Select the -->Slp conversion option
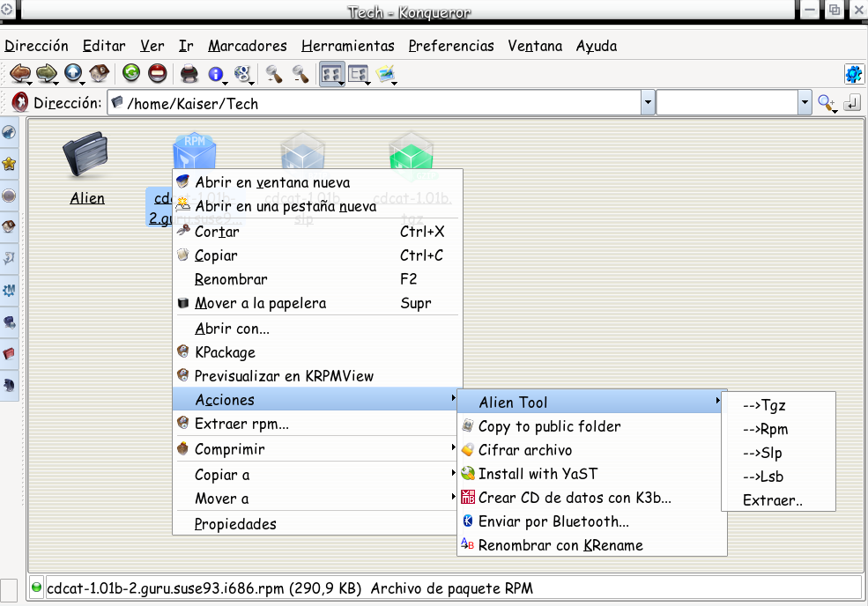The image size is (868, 606). pos(778,453)
